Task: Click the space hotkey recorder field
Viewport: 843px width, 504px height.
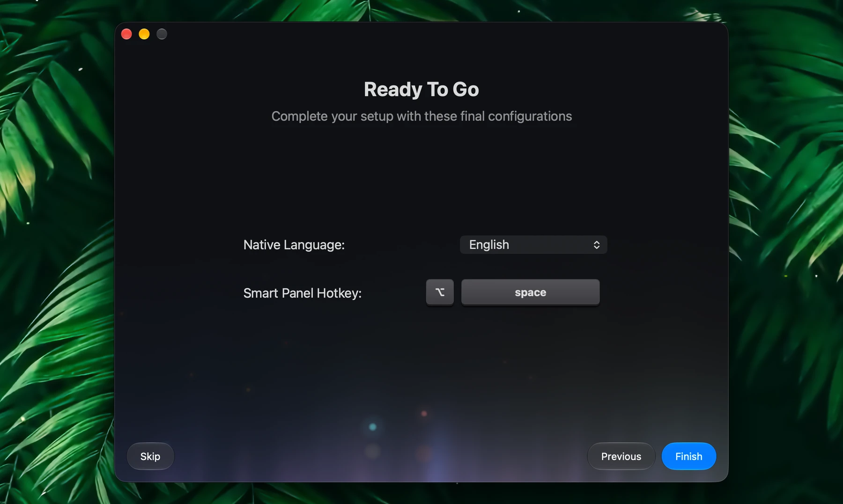Action: click(x=530, y=292)
